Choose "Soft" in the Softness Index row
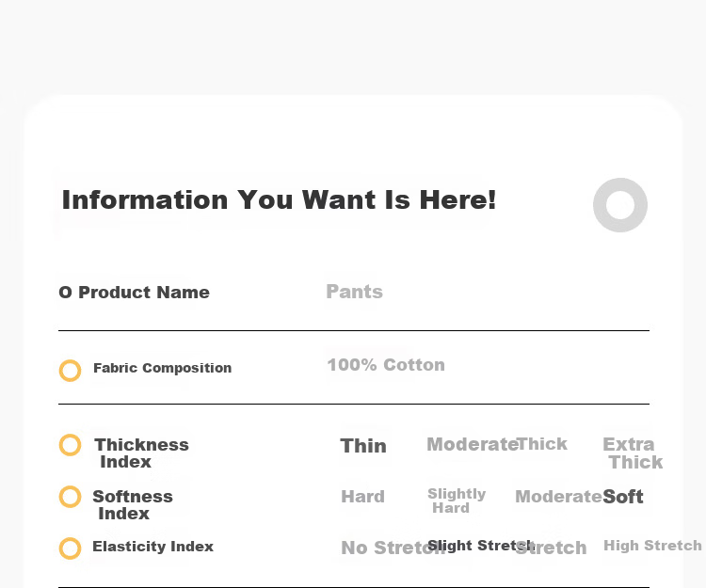 pos(623,497)
